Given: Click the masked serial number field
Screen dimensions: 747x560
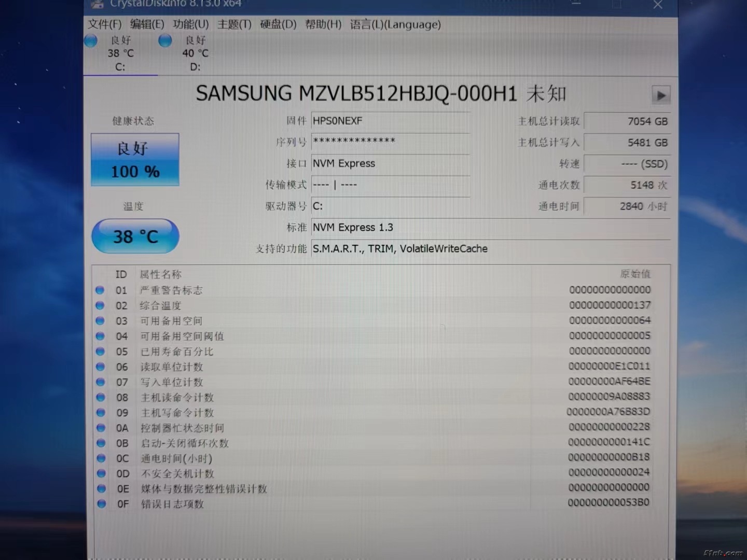Looking at the screenshot, I should (390, 142).
